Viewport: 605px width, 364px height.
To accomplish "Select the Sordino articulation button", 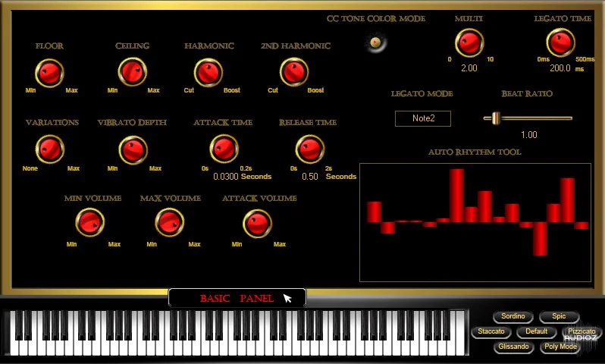I will [x=513, y=316].
